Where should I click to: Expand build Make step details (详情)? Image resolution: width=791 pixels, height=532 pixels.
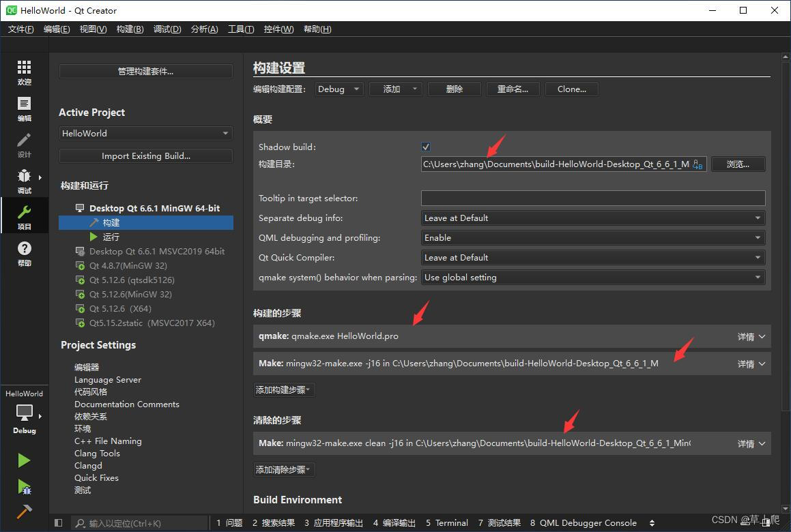coord(751,364)
